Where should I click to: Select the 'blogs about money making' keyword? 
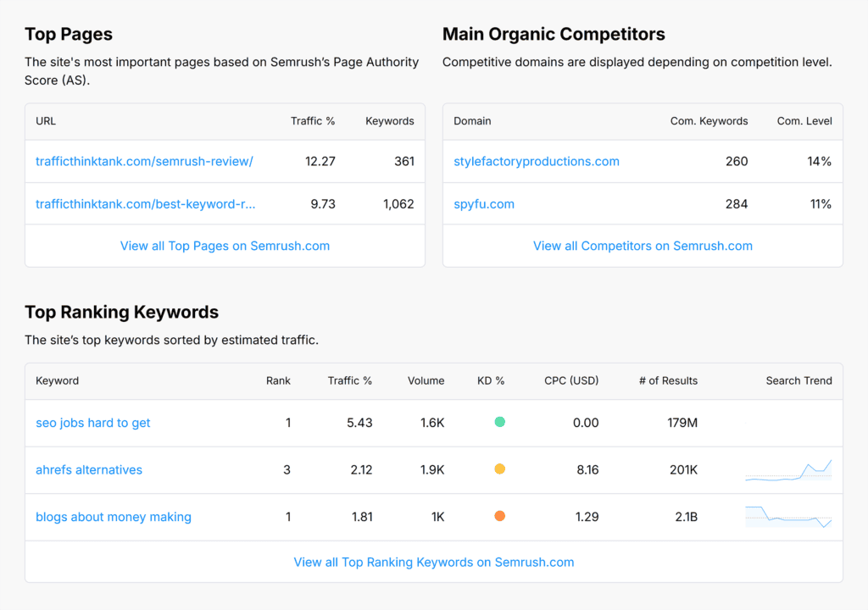point(114,517)
